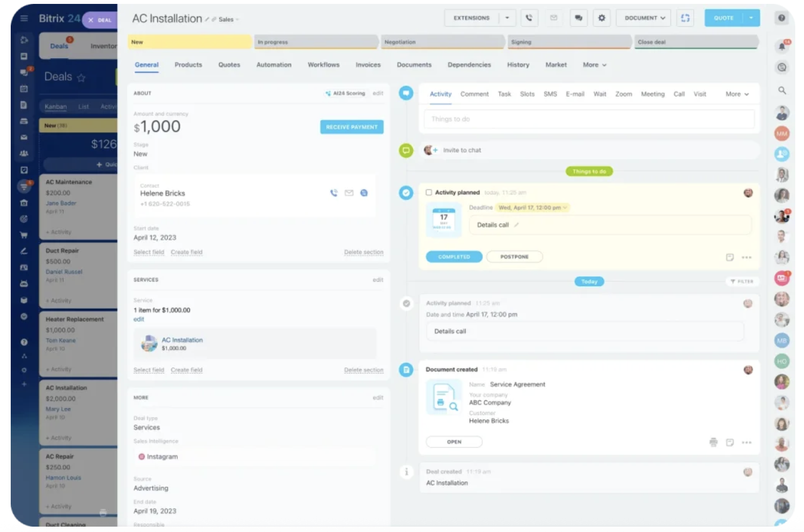Open settings gear icon in deal header
The width and height of the screenshot is (804, 532).
click(x=602, y=18)
